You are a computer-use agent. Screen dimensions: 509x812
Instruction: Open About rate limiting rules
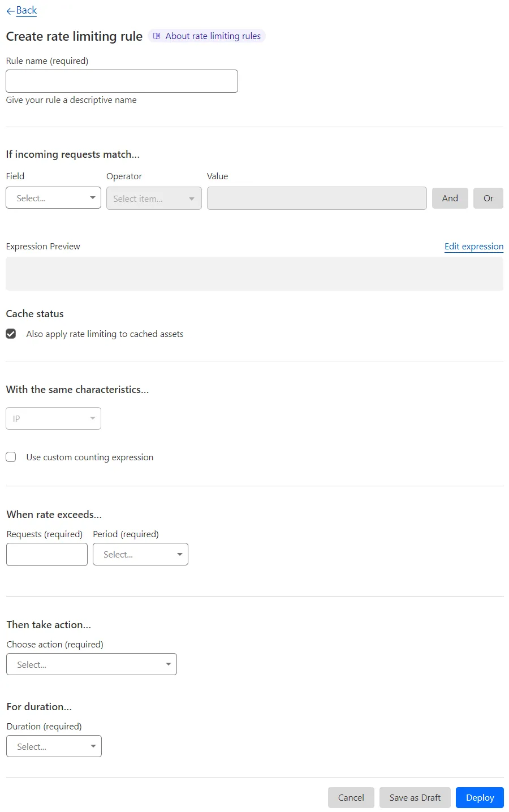point(213,36)
